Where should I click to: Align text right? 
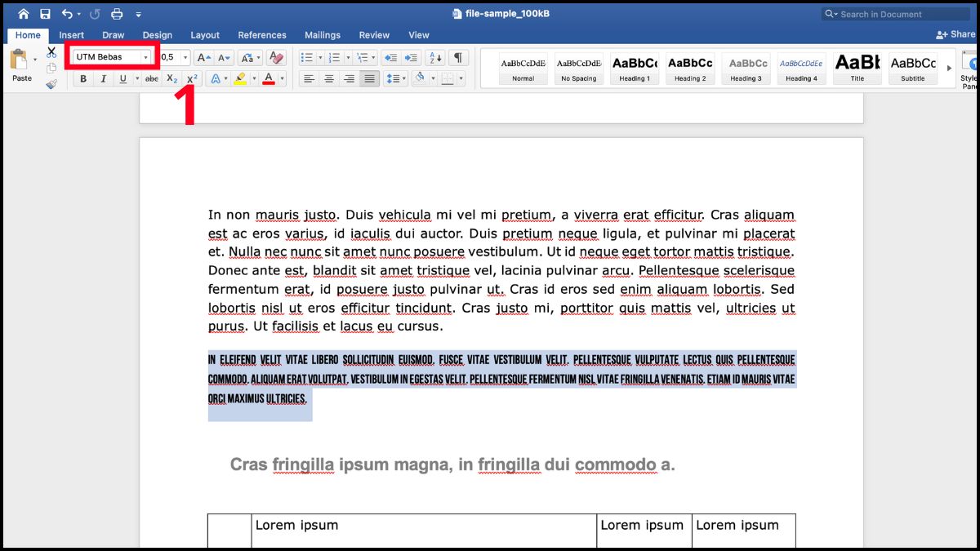tap(350, 79)
